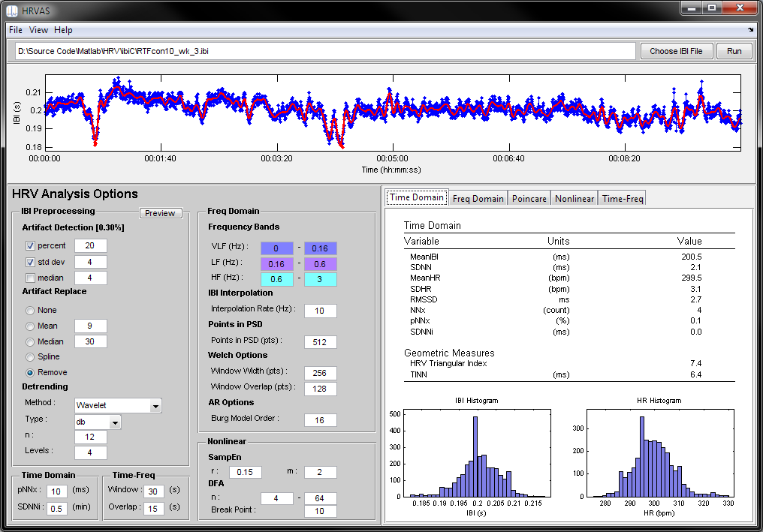Click the small dock arrow at menu bar right
Image resolution: width=763 pixels, height=532 pixels.
[751, 30]
